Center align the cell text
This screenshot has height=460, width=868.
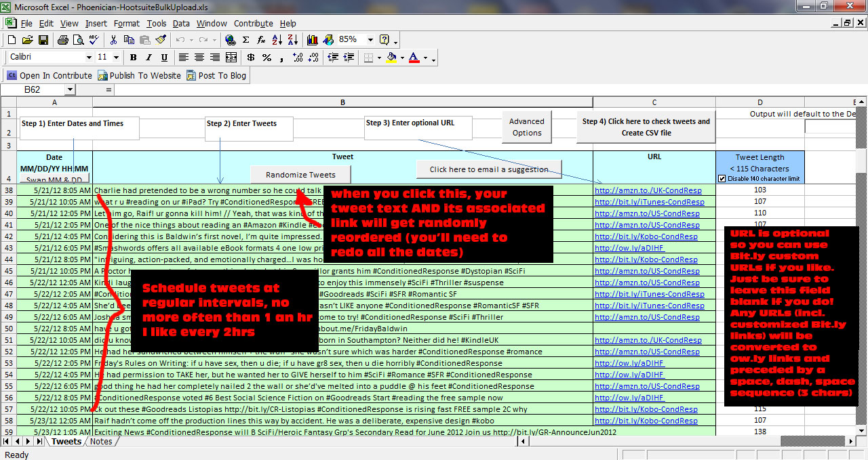199,58
